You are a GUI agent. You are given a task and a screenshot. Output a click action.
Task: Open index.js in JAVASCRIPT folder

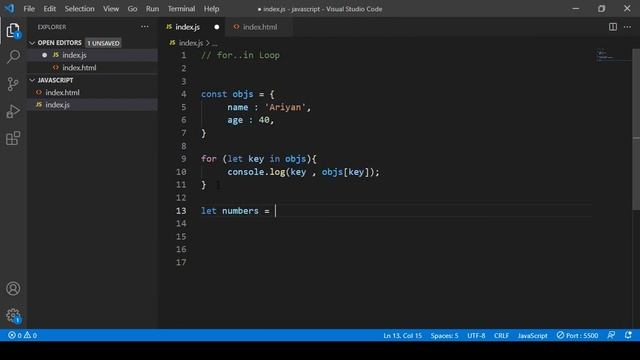(x=93, y=105)
